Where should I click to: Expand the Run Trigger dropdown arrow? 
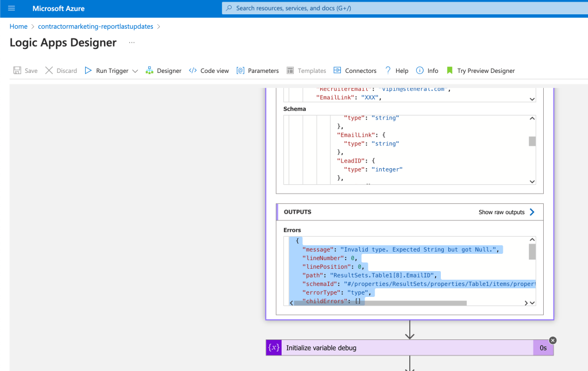136,71
